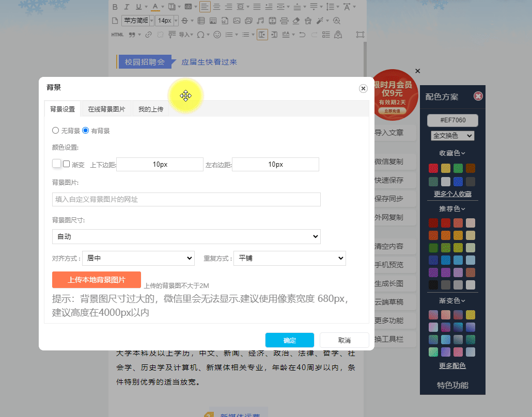This screenshot has width=532, height=417.
Task: Click the 上传本地背景图片 button
Action: pyautogui.click(x=97, y=280)
